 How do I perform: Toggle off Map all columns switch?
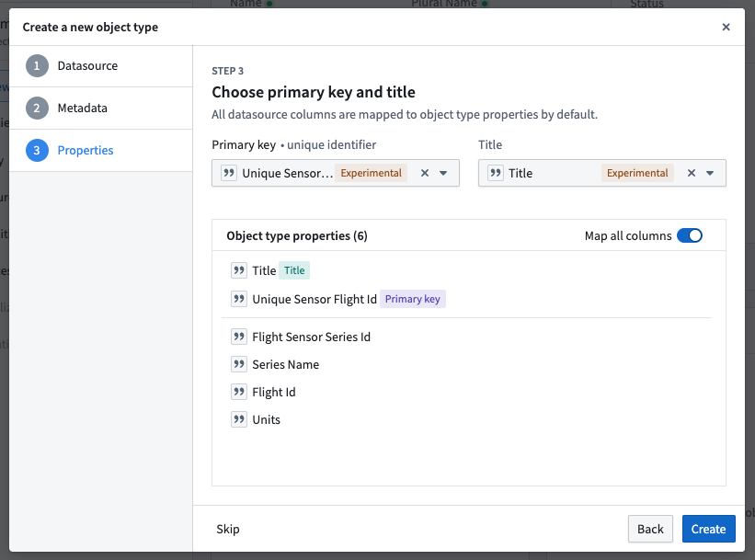point(690,235)
